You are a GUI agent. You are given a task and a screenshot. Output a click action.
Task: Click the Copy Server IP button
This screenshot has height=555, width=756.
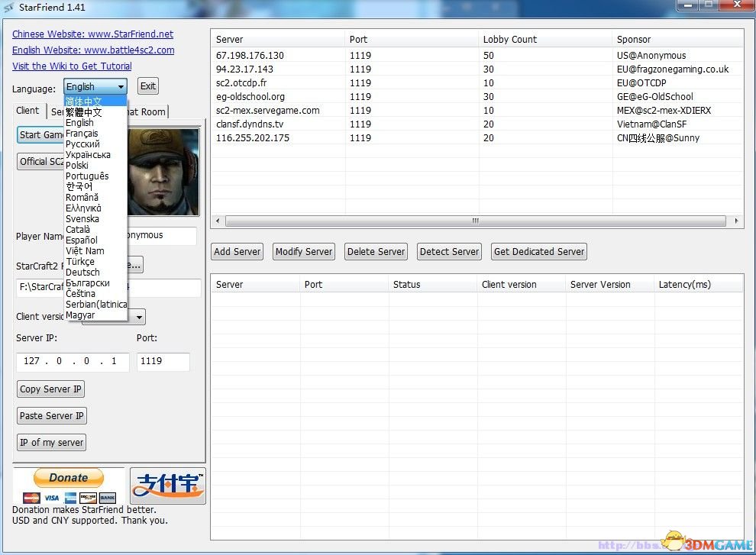click(50, 389)
